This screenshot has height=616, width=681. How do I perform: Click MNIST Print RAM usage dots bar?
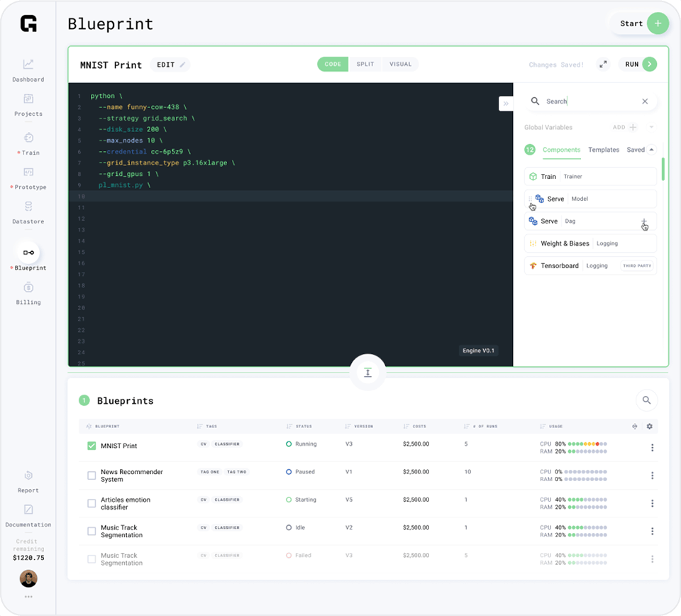[587, 451]
